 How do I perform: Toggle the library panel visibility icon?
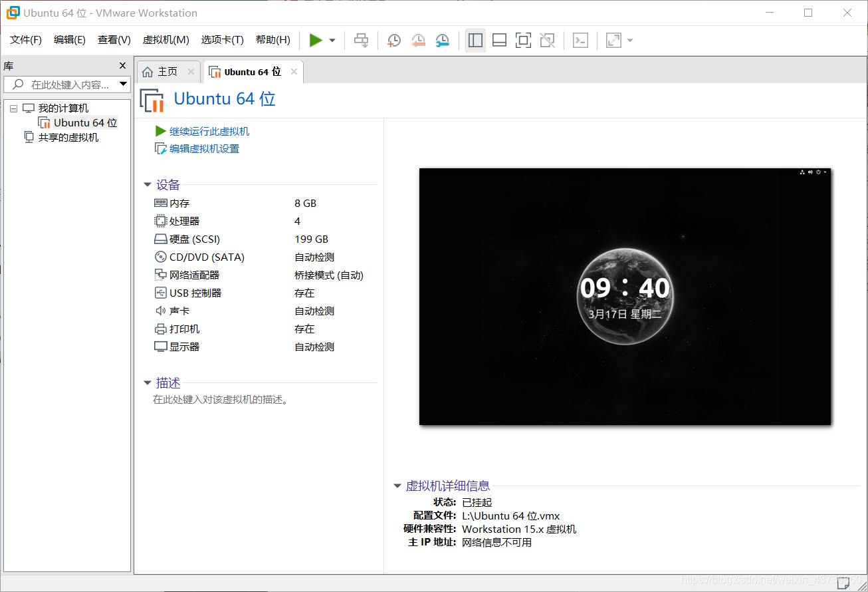click(475, 41)
